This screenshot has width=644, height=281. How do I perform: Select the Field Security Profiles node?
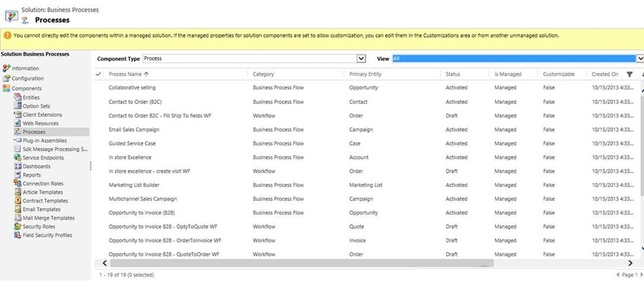coord(47,235)
